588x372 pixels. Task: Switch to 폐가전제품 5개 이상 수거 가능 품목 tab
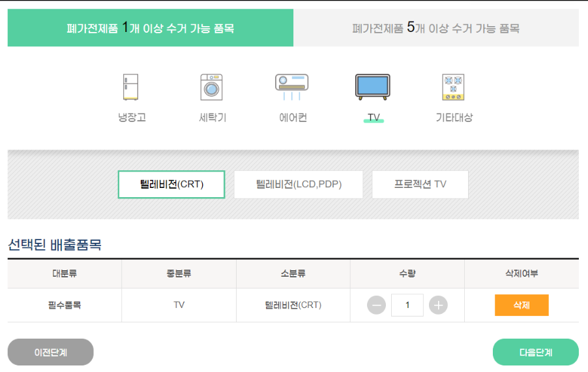click(436, 28)
